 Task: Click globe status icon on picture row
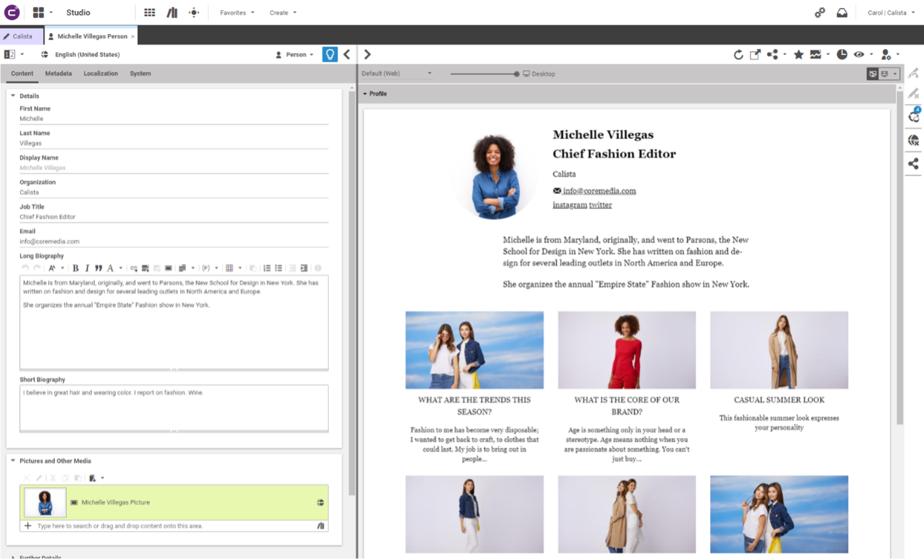point(320,503)
